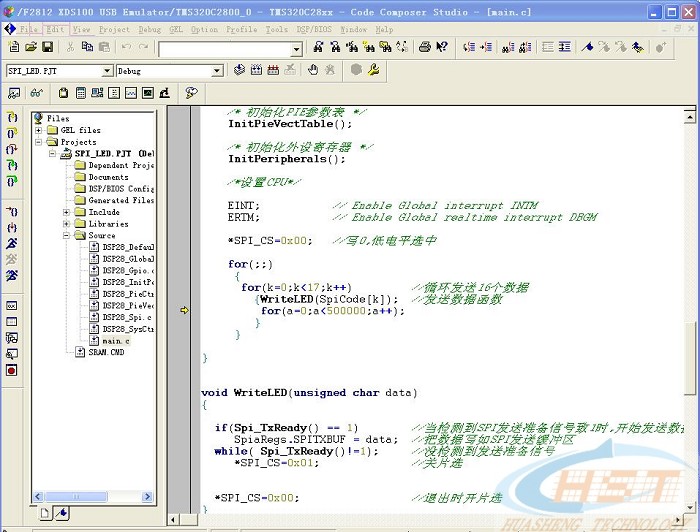The image size is (700, 532).
Task: Click the first binoculars find icon
Action: (x=318, y=46)
